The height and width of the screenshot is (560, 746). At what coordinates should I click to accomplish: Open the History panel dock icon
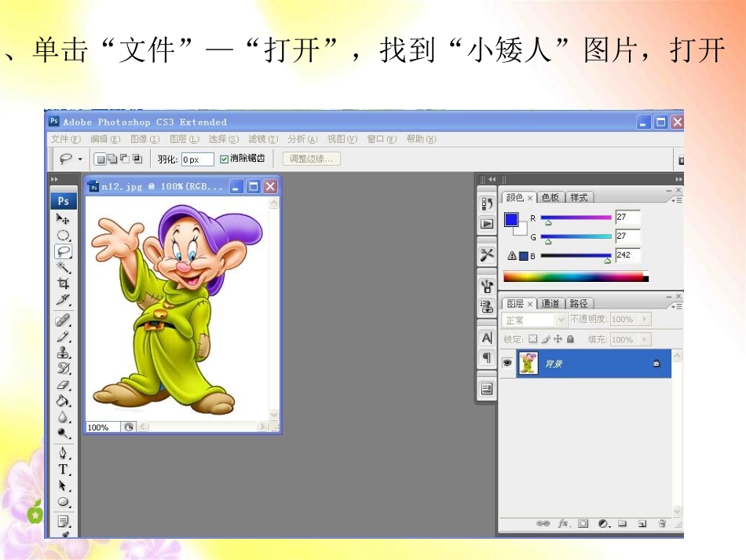487,204
